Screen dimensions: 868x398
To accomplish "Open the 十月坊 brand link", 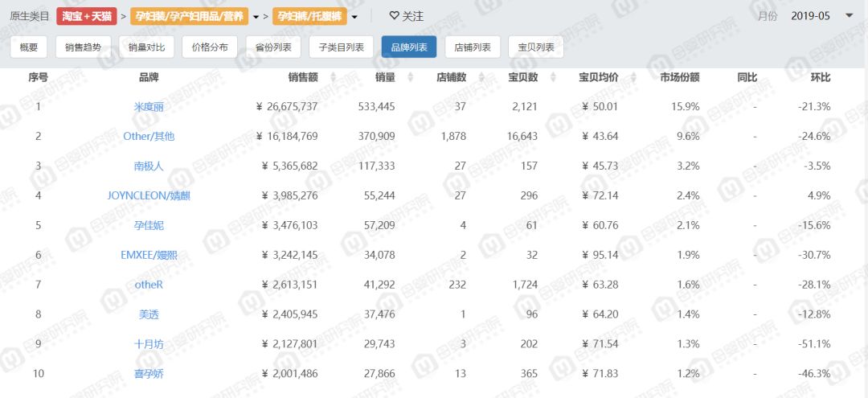I will point(149,344).
